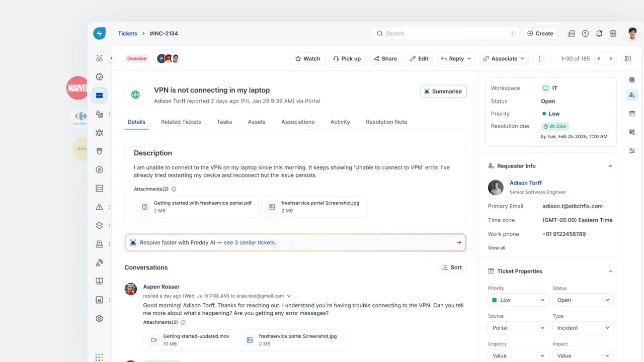Open the app switcher grid icon
The width and height of the screenshot is (644, 362).
tap(99, 357)
